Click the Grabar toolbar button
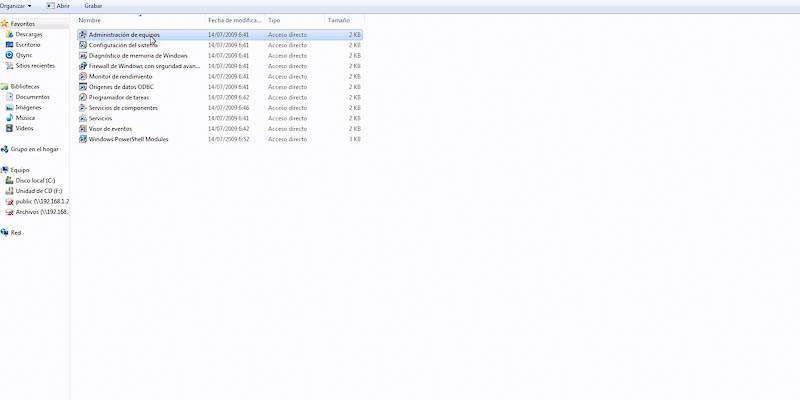The image size is (800, 400). [93, 6]
